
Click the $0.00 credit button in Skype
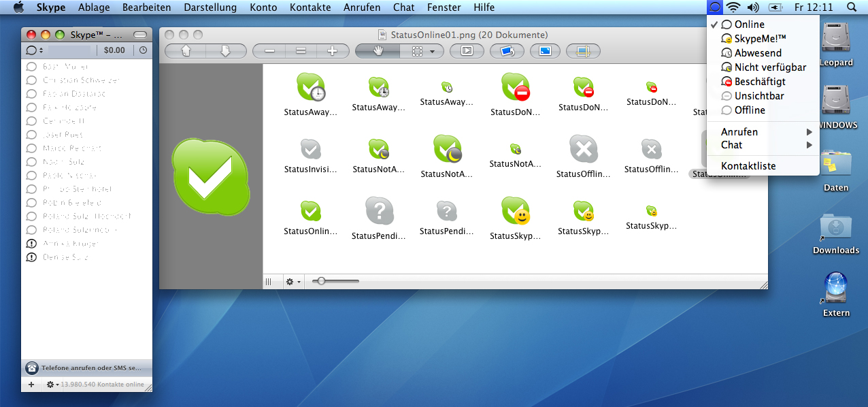114,50
